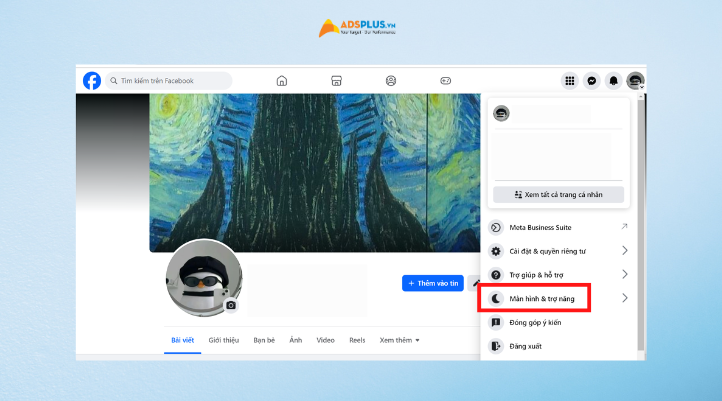Click the Facebook logo

coord(92,81)
